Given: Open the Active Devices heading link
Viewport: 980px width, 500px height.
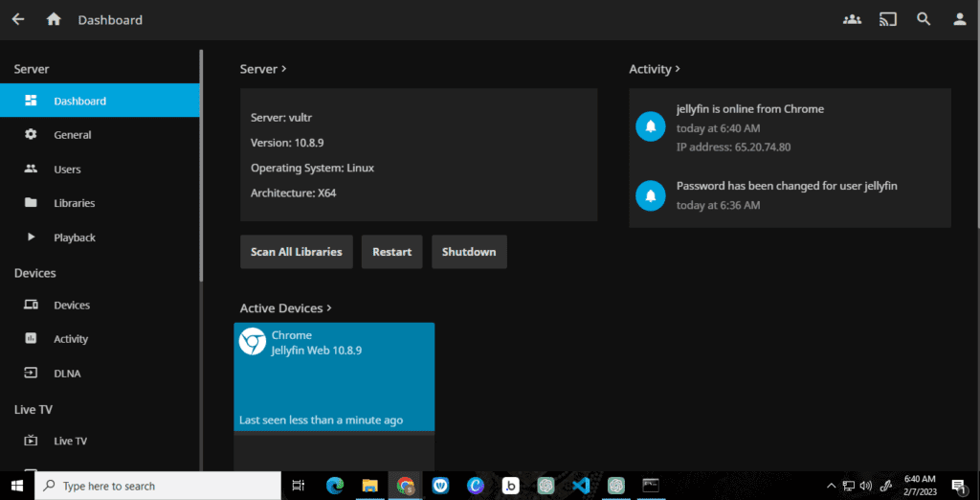Looking at the screenshot, I should tap(285, 307).
